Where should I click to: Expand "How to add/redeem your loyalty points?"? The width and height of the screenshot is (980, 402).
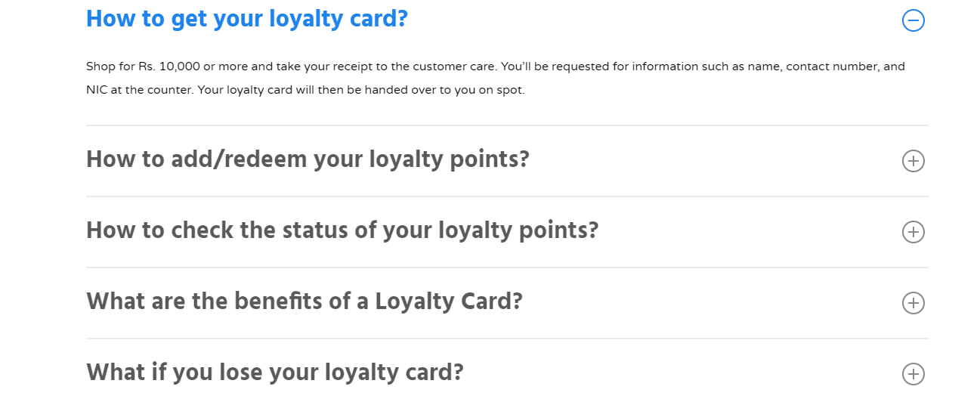(913, 161)
